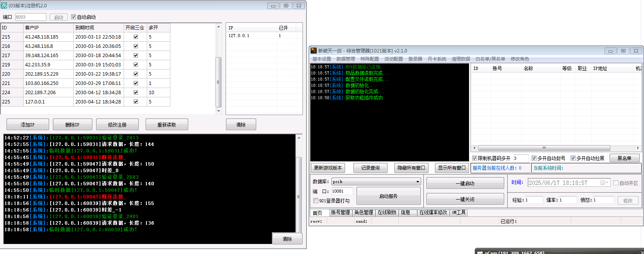Click the 更新游戏版本 button
The height and width of the screenshot is (254, 644).
coord(328,168)
